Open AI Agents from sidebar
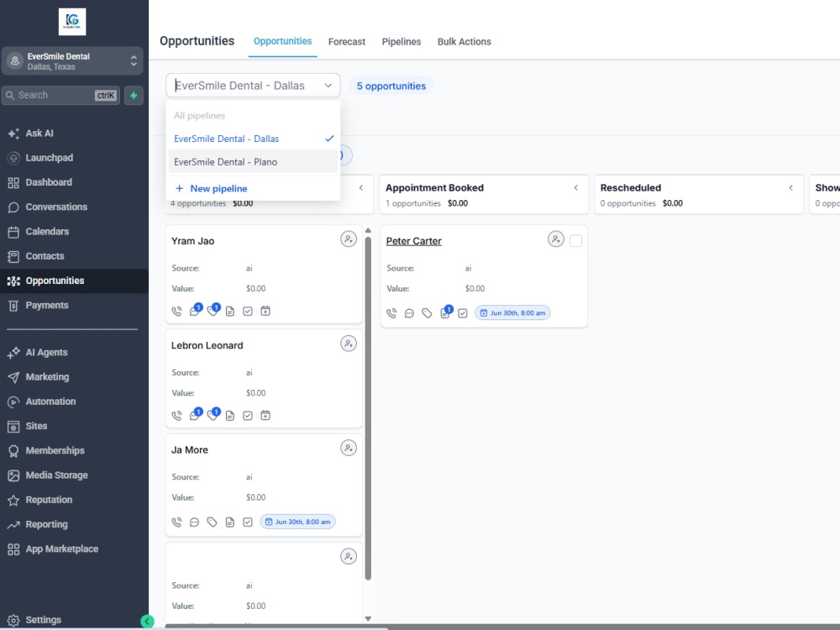 pyautogui.click(x=46, y=353)
